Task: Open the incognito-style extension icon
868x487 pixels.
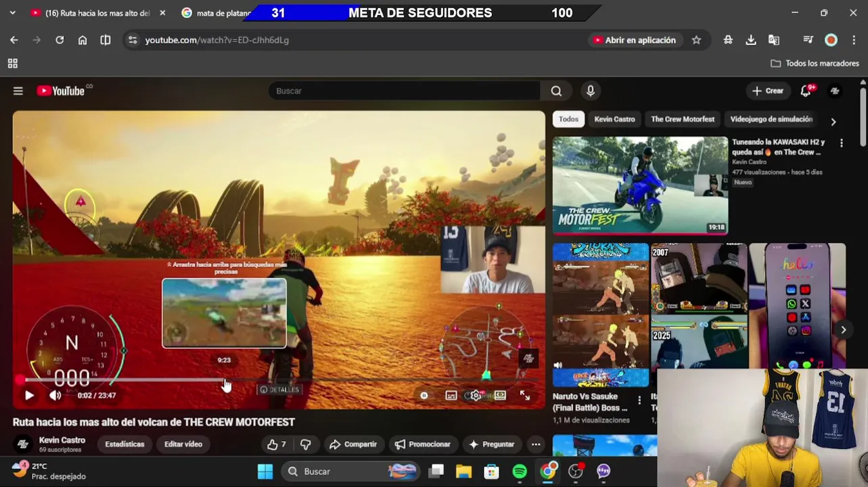Action: pyautogui.click(x=728, y=40)
